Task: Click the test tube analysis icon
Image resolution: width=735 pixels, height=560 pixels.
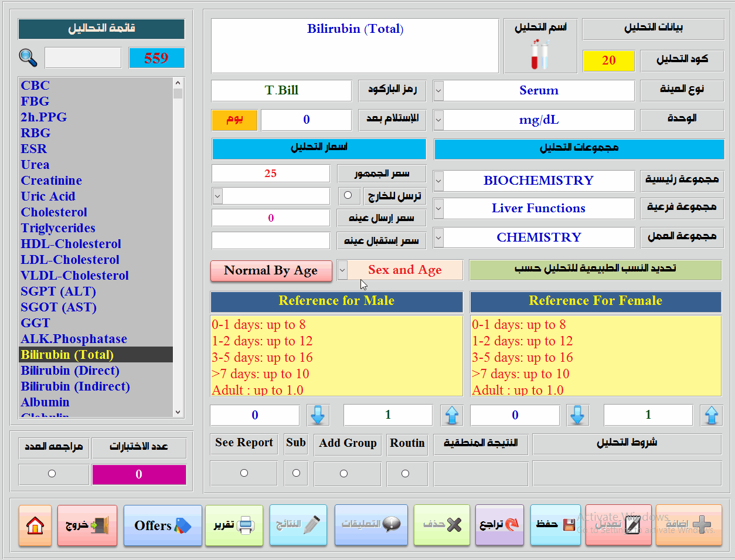Action: pyautogui.click(x=540, y=55)
